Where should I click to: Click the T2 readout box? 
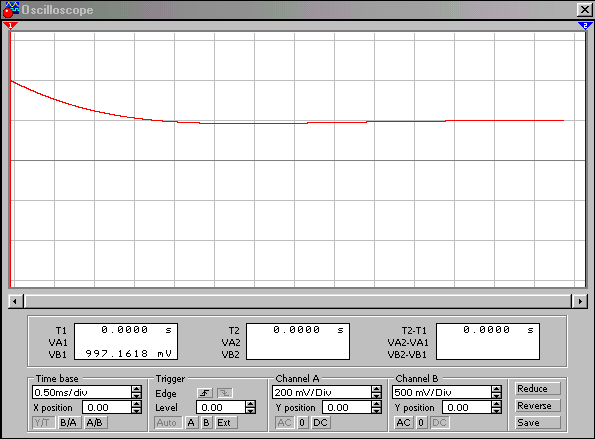(x=298, y=341)
